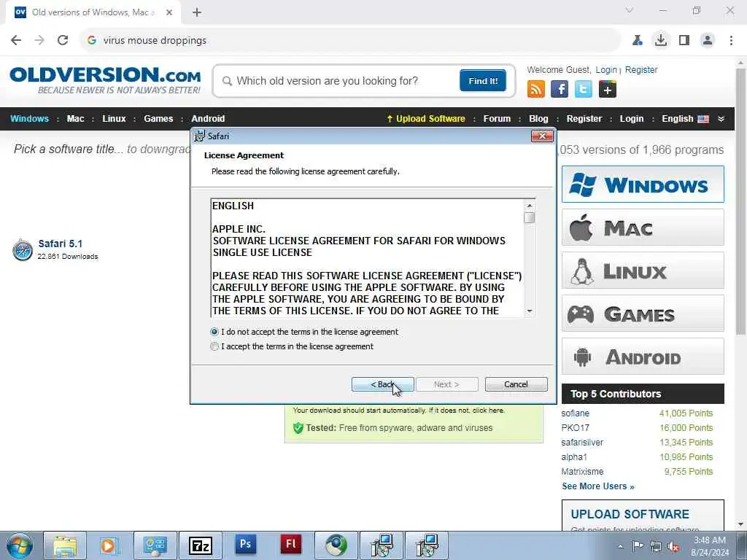Open Photoshop from the taskbar
This screenshot has width=747, height=560.
point(245,544)
